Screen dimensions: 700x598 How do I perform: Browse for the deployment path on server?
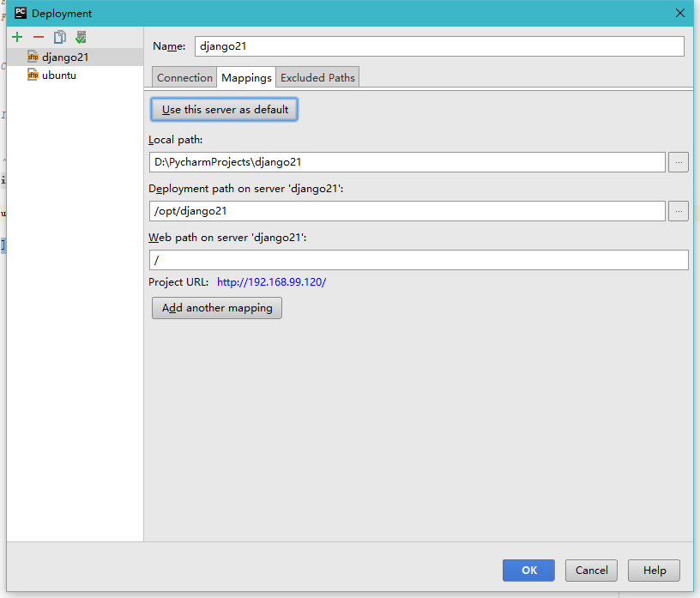pos(678,211)
